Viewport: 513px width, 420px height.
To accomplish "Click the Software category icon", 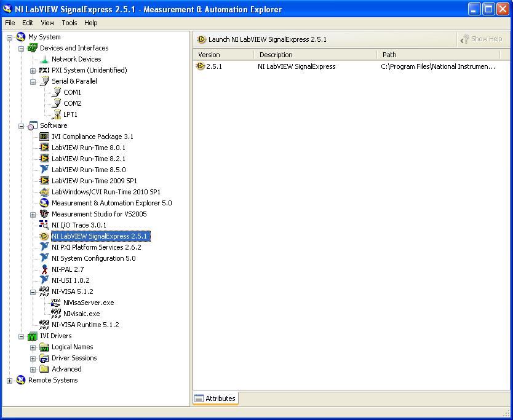I will 33,125.
